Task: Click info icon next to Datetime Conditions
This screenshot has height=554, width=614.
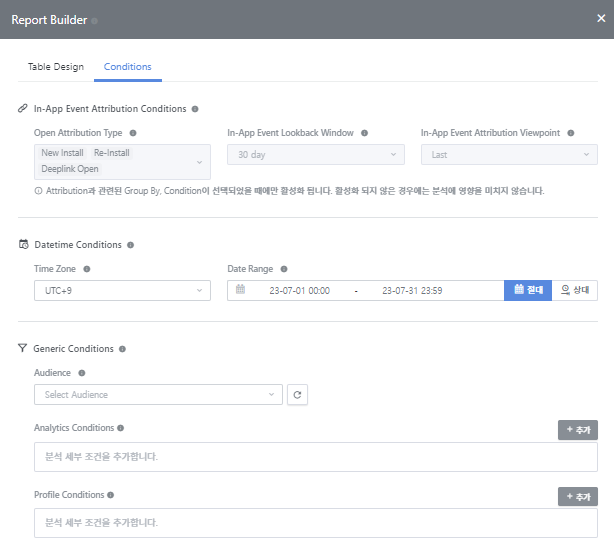Action: [131, 245]
